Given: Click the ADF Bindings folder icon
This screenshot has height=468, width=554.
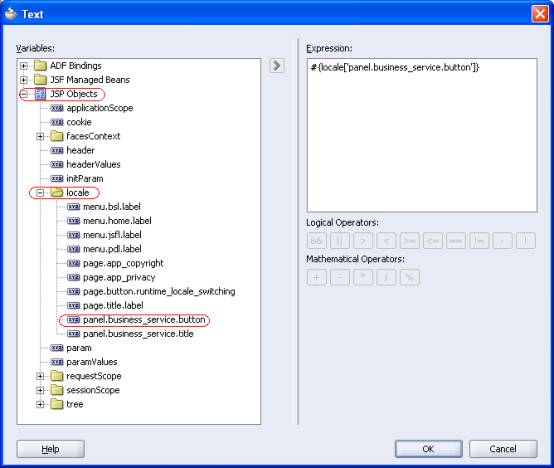Looking at the screenshot, I should click(40, 66).
